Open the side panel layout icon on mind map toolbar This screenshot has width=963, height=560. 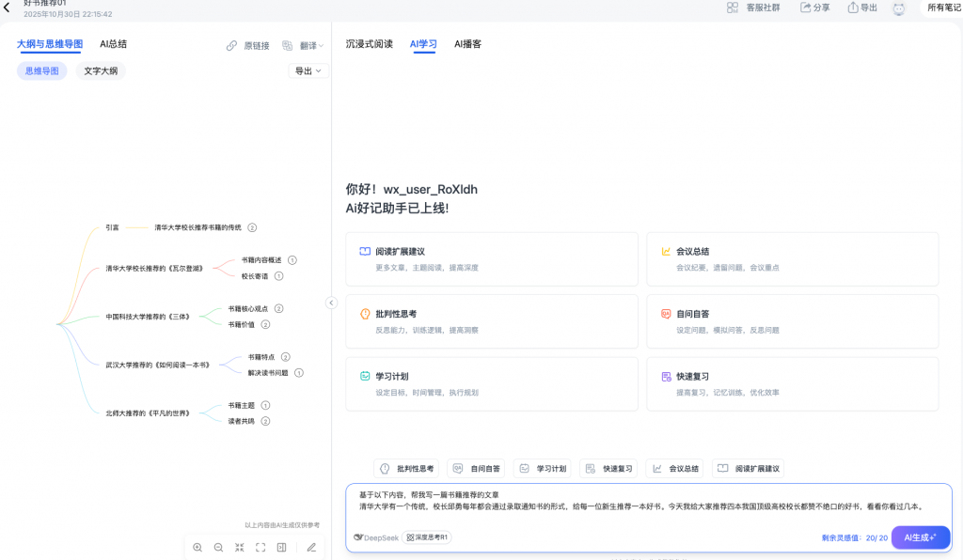tap(280, 547)
